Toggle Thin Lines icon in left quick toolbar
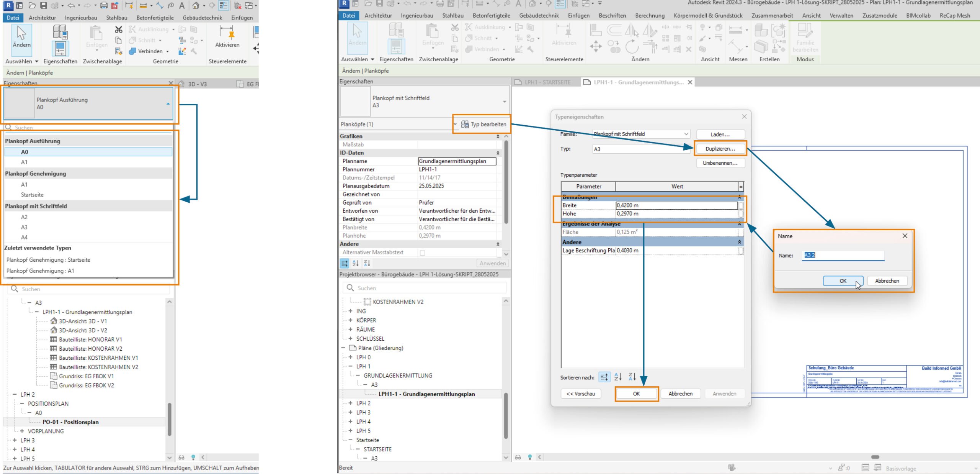 pyautogui.click(x=224, y=5)
